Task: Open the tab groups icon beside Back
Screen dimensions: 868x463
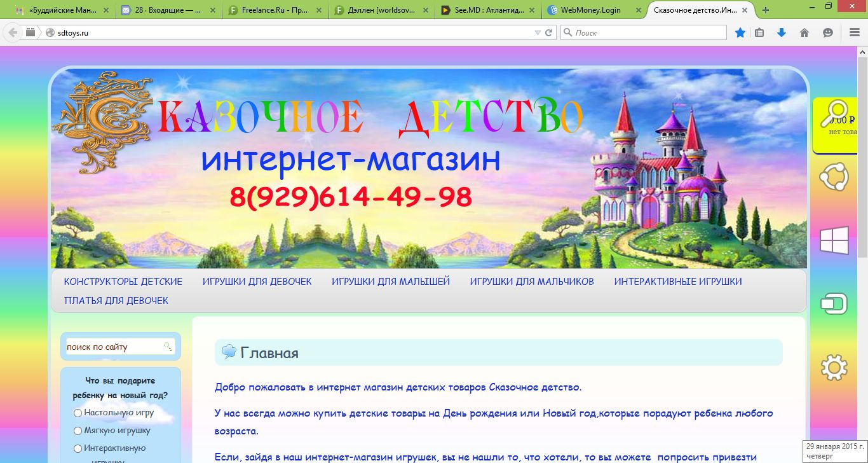Action: click(x=31, y=32)
